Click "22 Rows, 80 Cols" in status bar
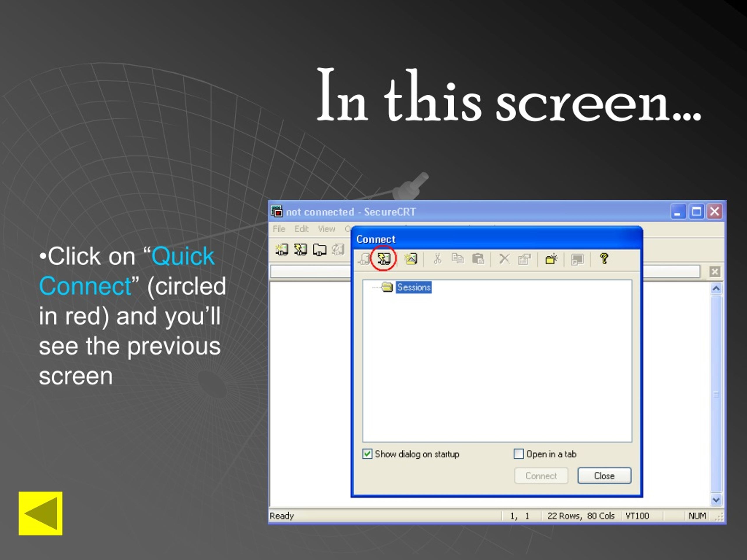The width and height of the screenshot is (747, 560). (x=580, y=516)
